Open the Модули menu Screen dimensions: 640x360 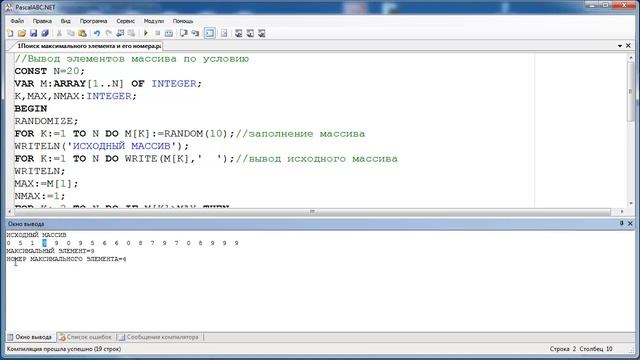(x=153, y=21)
